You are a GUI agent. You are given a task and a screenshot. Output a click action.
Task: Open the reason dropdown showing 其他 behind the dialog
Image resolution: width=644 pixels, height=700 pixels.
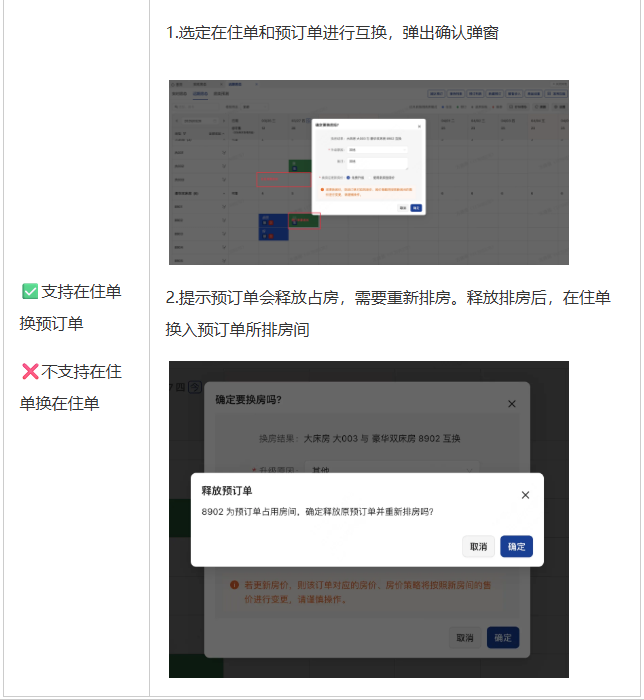pyautogui.click(x=392, y=468)
